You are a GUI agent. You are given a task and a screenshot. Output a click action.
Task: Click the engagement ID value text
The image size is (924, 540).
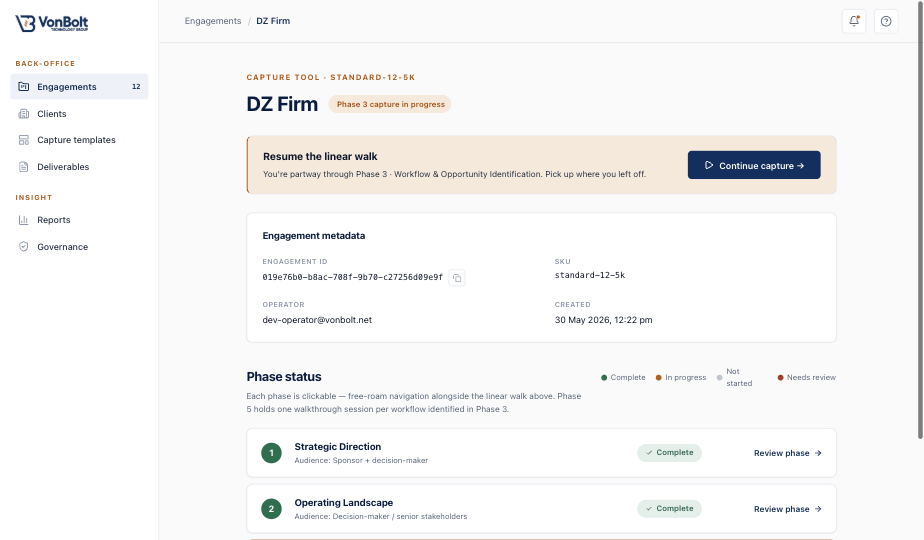(352, 277)
